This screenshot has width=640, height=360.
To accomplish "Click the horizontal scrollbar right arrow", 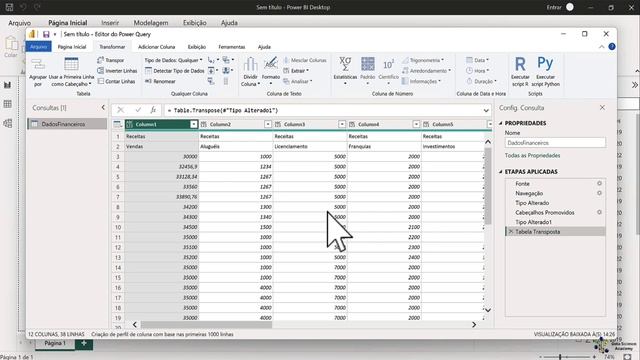I will (x=474, y=324).
